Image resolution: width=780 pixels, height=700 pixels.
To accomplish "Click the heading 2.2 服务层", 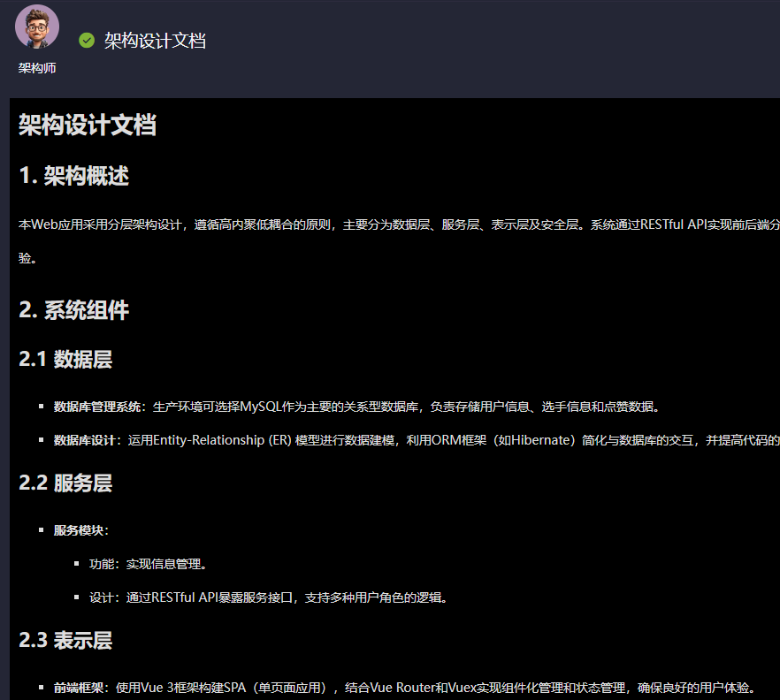I will 65,483.
